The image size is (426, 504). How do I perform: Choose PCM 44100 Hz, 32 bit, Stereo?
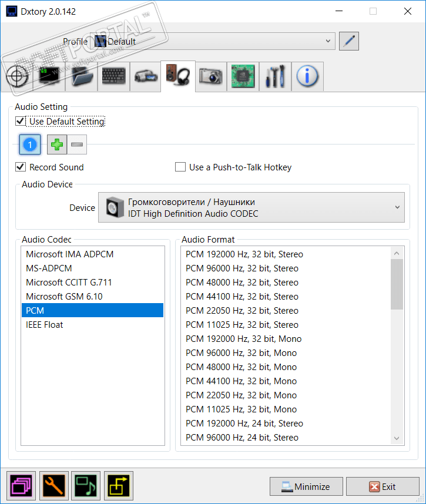pyautogui.click(x=286, y=297)
